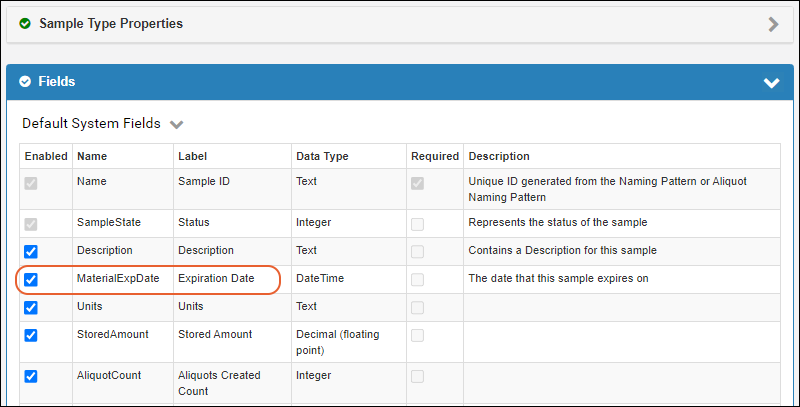Check Required for AliquotCount field
800x407 pixels.
point(416,376)
